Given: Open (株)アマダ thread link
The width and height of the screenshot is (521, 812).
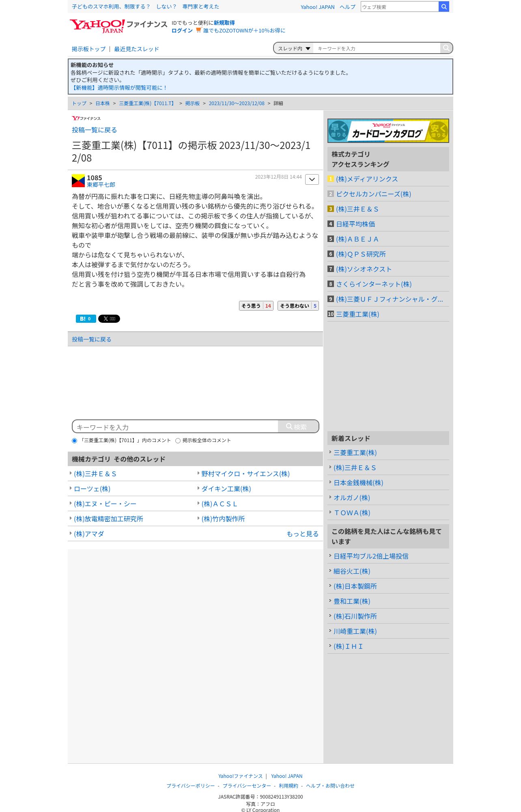Looking at the screenshot, I should (x=89, y=534).
